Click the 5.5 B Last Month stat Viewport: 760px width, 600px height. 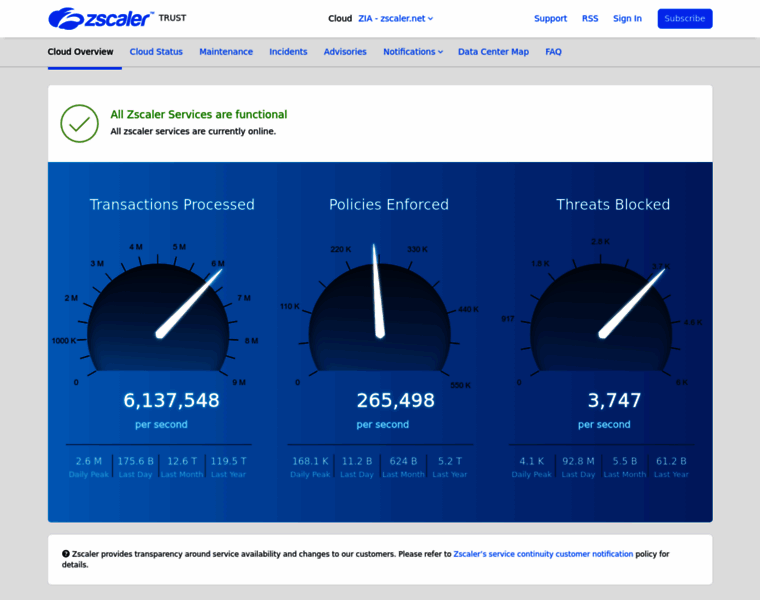625,467
